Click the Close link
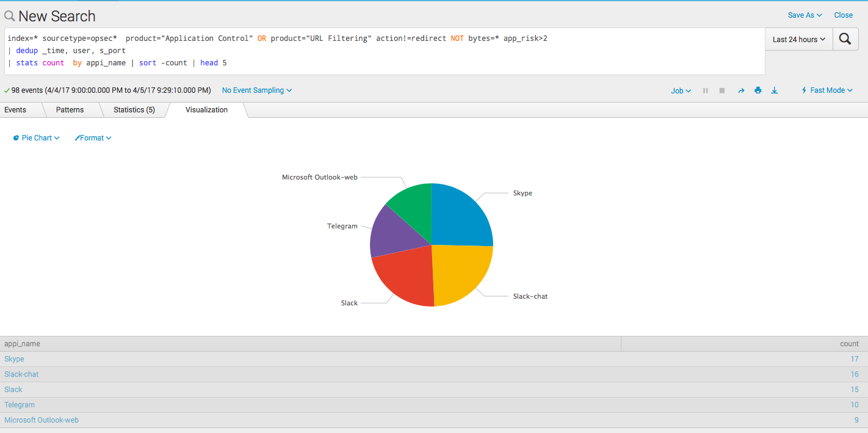Screen dimensions: 868x433 [x=844, y=15]
